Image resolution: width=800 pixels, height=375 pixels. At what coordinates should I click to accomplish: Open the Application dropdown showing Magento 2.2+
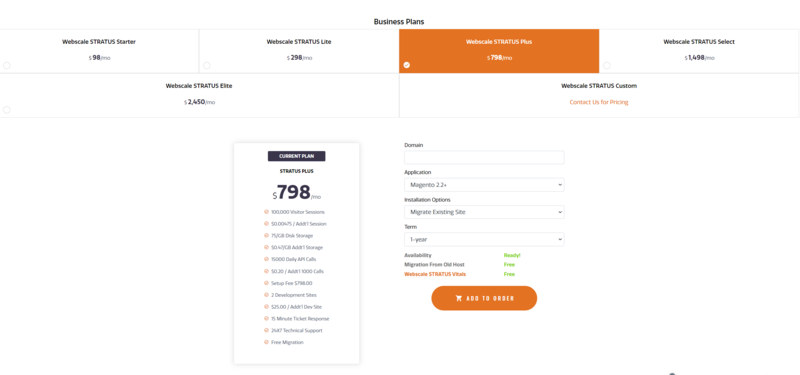pyautogui.click(x=484, y=185)
